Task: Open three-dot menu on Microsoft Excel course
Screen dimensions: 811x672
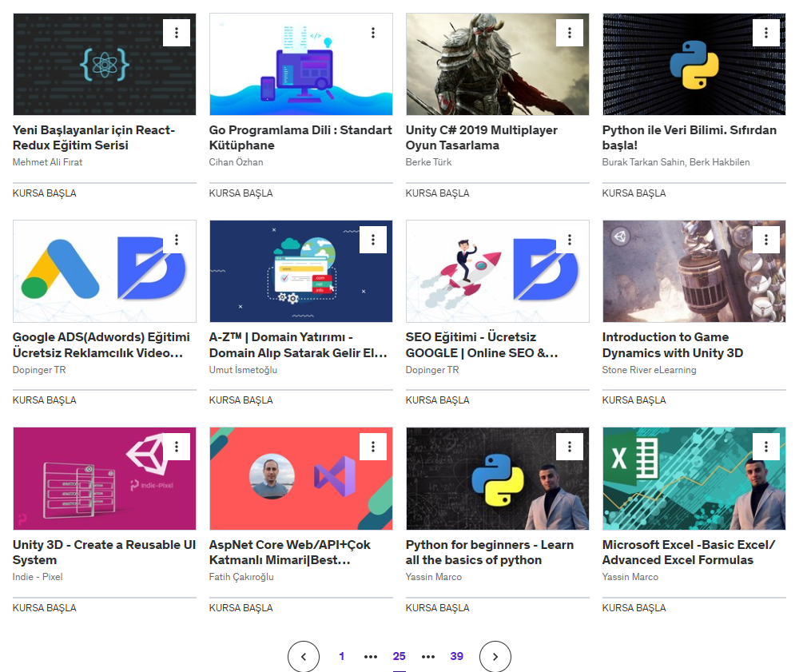Action: [766, 447]
